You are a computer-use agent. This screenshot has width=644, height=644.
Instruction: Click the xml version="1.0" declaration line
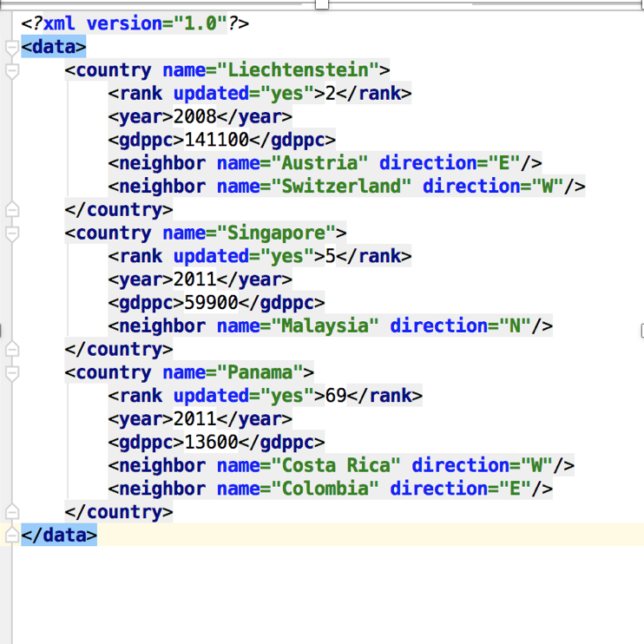tap(135, 23)
